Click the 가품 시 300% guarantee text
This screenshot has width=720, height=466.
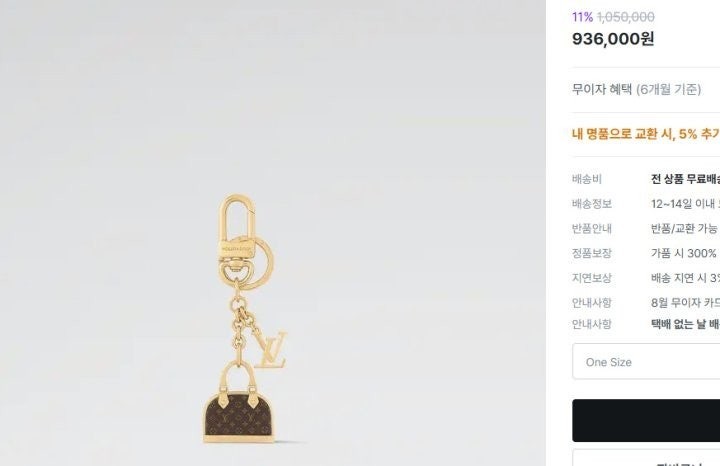(684, 253)
